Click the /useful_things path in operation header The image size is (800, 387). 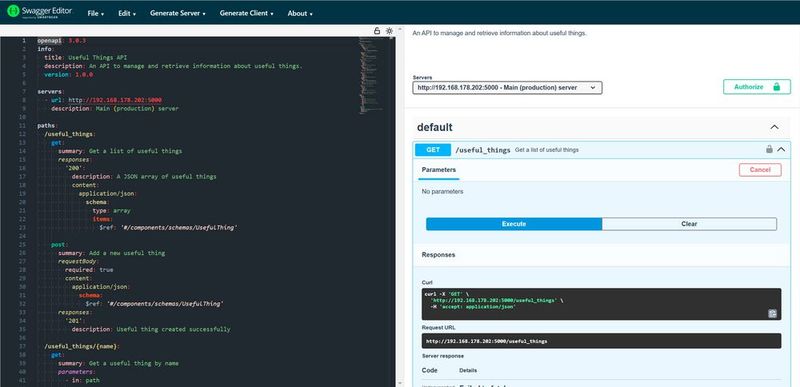click(483, 150)
